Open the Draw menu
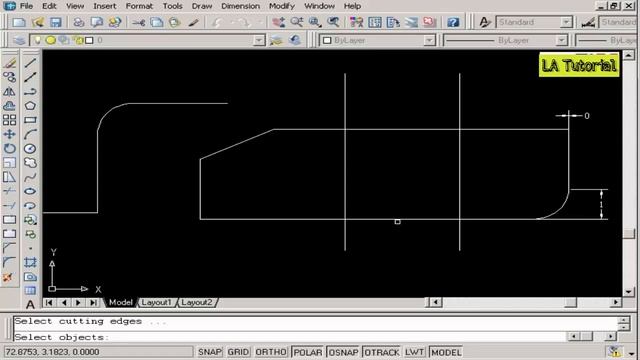This screenshot has width=640, height=360. tap(202, 6)
